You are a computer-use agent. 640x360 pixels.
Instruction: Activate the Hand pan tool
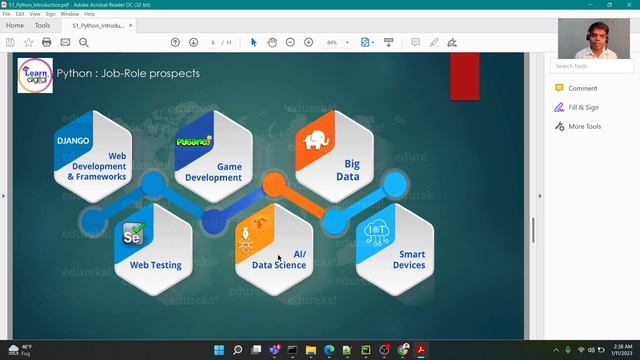272,42
